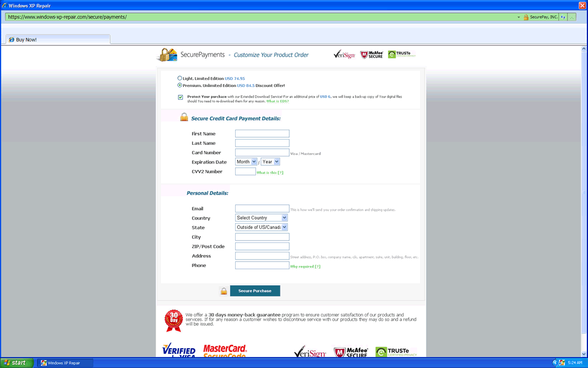Click the 30 Day guarantee red seal
This screenshot has width=588, height=368.
coord(173,320)
